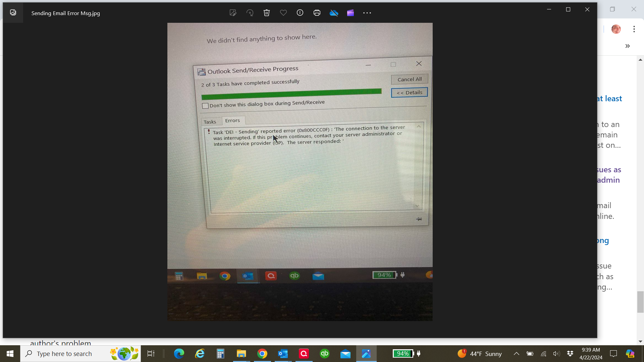The height and width of the screenshot is (362, 644).
Task: Click the 'admin' link in browser page
Action: click(608, 180)
